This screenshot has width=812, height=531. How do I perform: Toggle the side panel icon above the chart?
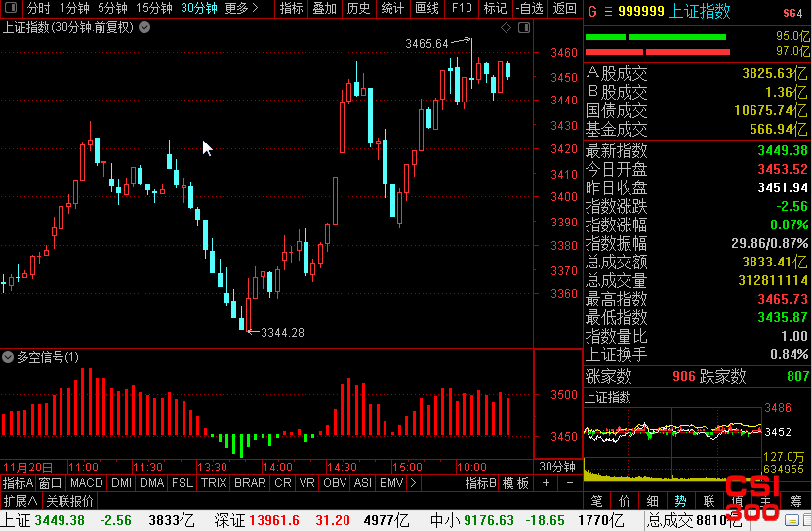coord(524,28)
